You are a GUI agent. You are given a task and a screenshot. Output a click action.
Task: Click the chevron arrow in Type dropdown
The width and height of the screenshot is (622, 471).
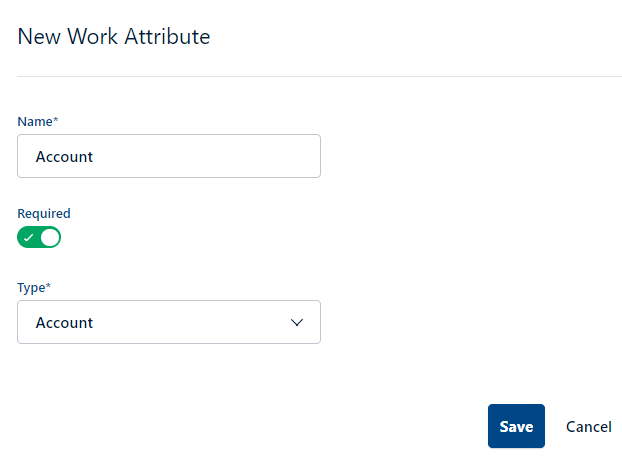coord(297,322)
